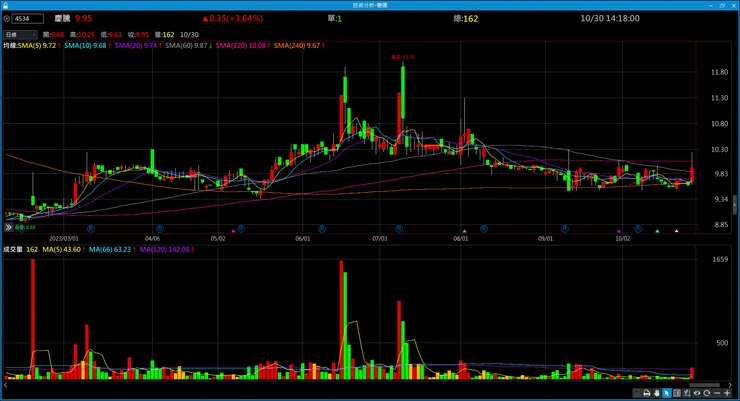Click the crosshair frame tool icon
Image resolution: width=740 pixels, height=401 pixels.
[677, 393]
